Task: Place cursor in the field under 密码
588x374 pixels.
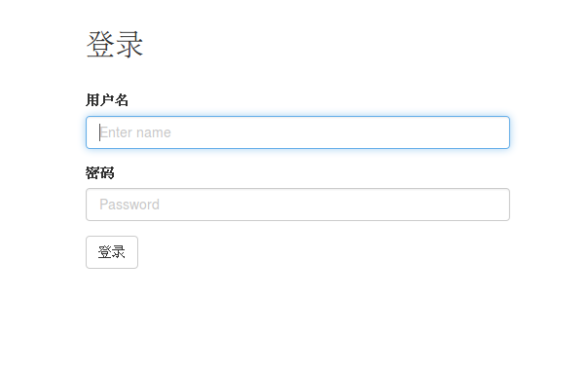Action: [x=298, y=205]
